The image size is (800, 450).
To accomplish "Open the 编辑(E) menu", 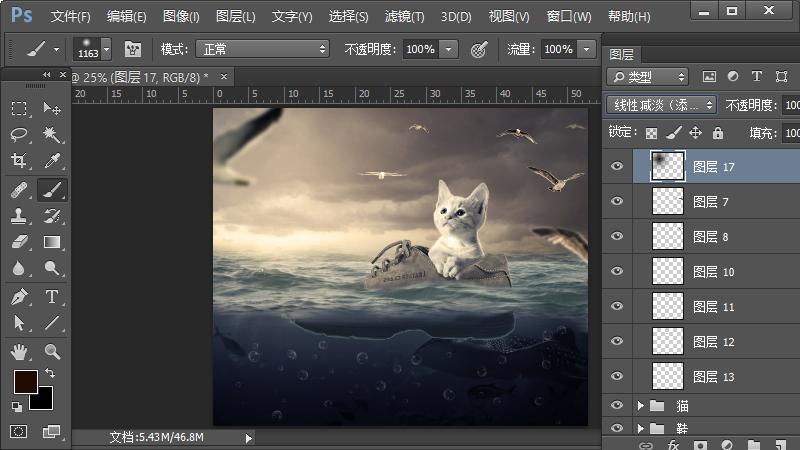I will coord(127,16).
